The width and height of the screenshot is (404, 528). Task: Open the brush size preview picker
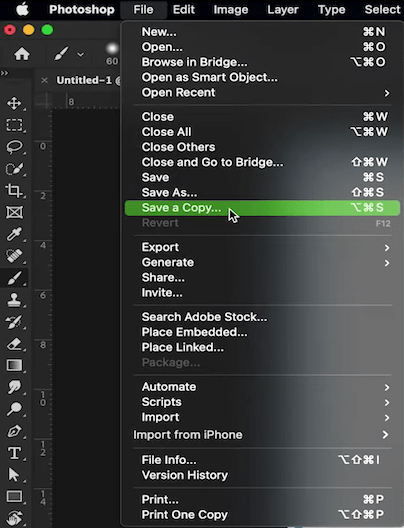pyautogui.click(x=112, y=48)
